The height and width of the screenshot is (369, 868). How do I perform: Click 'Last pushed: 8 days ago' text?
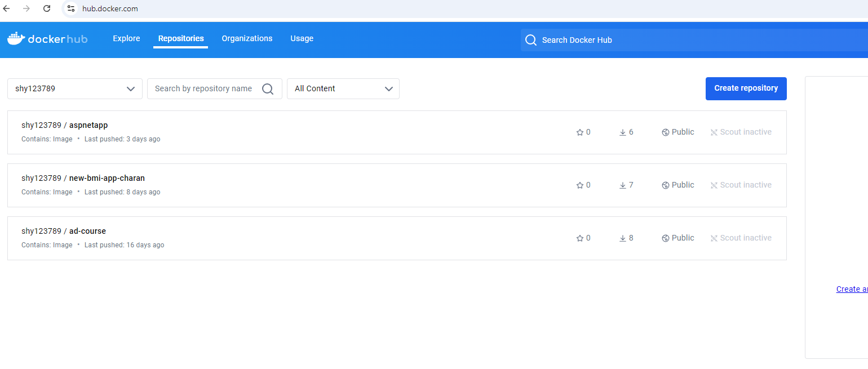(x=122, y=192)
